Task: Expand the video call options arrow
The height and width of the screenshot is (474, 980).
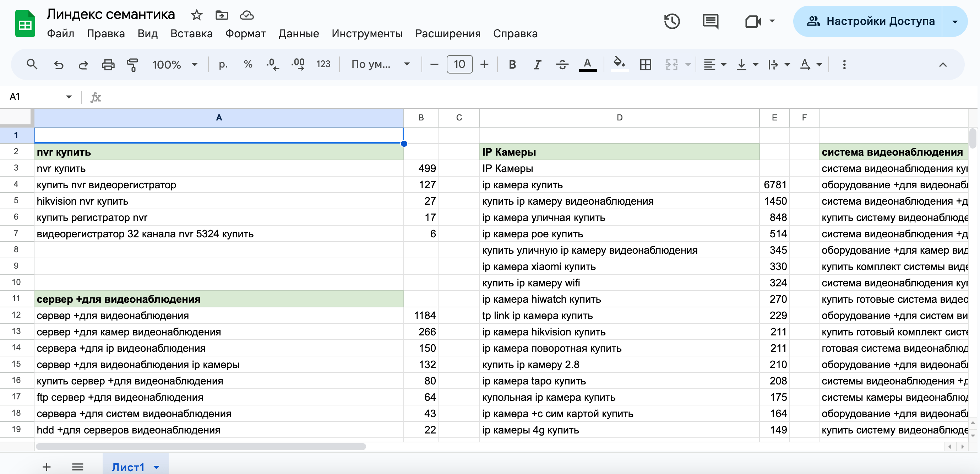Action: click(x=772, y=21)
